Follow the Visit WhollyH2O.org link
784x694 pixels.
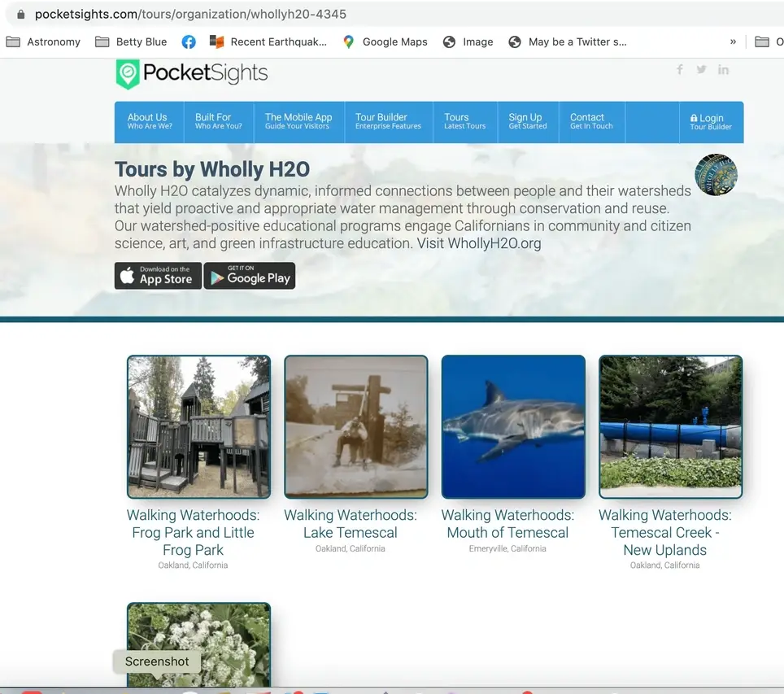pos(478,243)
